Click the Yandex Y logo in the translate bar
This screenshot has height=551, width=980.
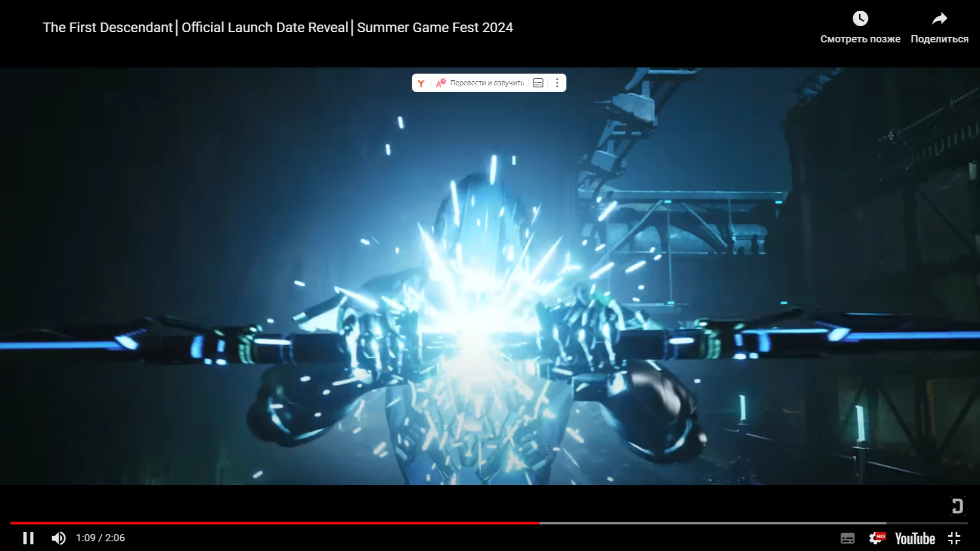pyautogui.click(x=421, y=83)
